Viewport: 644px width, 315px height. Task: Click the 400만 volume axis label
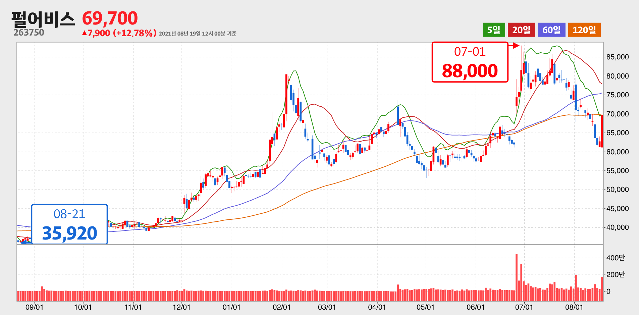(x=615, y=258)
